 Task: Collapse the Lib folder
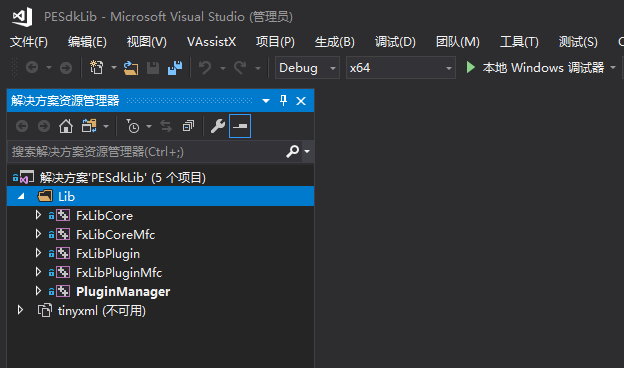tap(21, 196)
